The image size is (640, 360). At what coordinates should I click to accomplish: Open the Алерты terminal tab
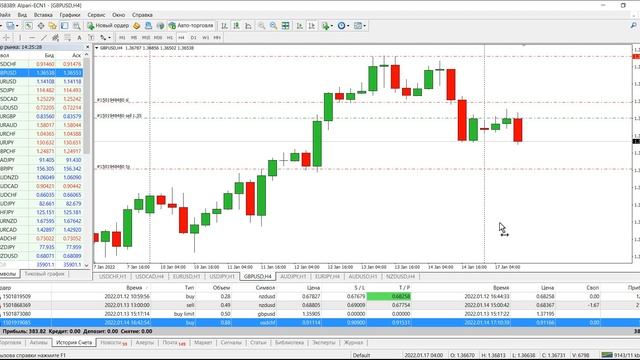coord(144,343)
